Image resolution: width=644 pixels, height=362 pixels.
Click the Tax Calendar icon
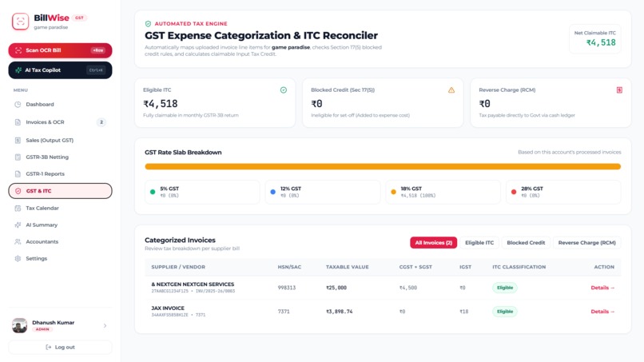click(x=18, y=209)
